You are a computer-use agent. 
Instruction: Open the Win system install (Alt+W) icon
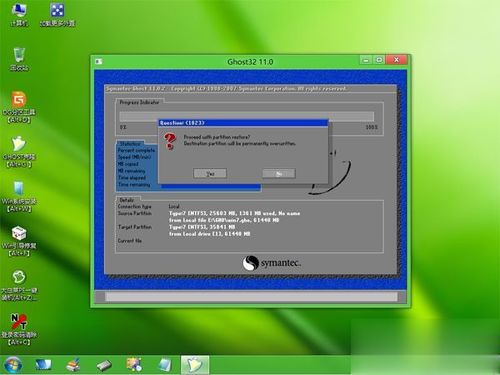coord(19,197)
